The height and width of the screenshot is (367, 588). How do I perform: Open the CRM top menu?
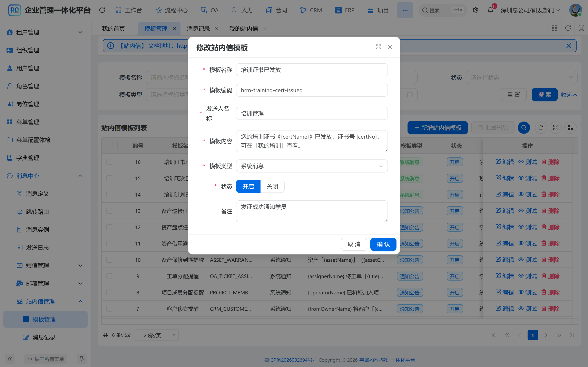pyautogui.click(x=311, y=10)
